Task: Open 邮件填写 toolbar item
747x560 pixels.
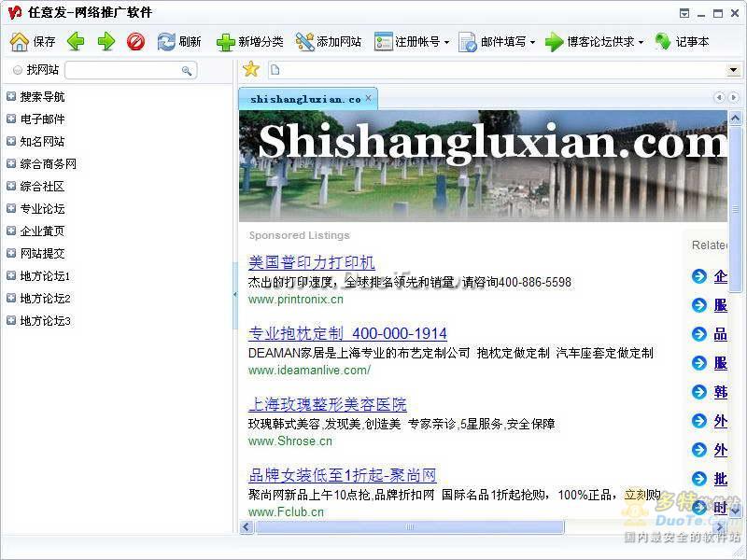Action: coord(492,42)
